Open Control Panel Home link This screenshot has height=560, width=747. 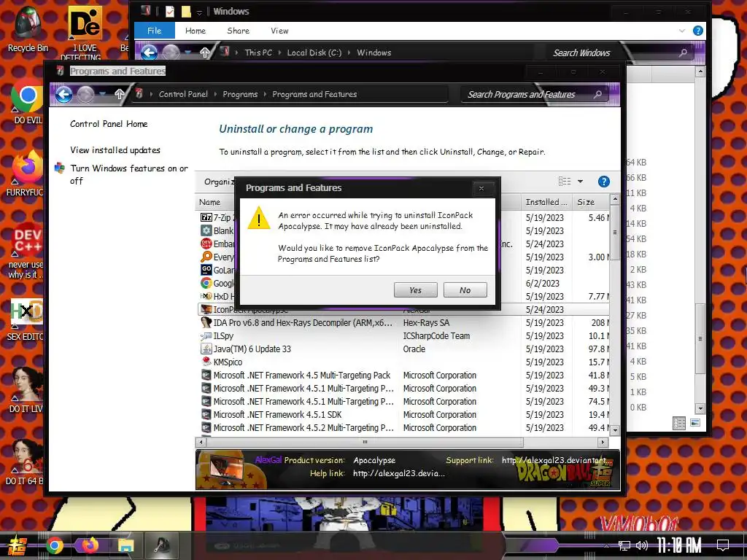(x=109, y=124)
